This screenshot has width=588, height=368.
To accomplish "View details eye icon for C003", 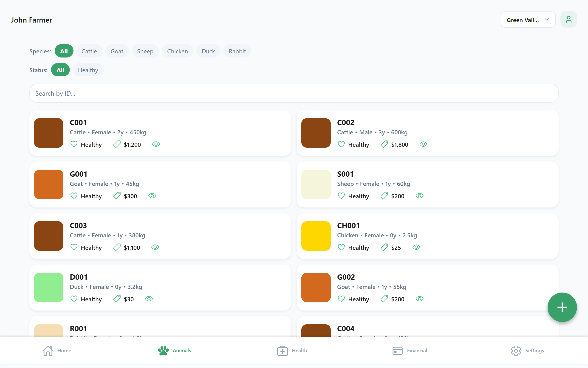I will point(155,247).
